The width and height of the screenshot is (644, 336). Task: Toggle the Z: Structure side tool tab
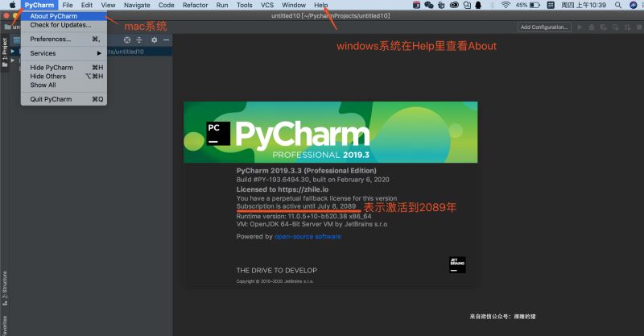tap(5, 288)
